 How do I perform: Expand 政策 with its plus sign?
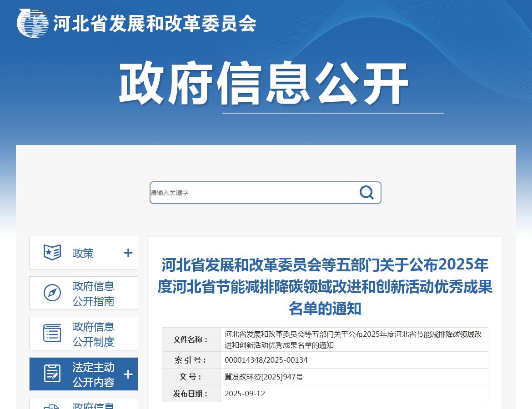pyautogui.click(x=128, y=253)
